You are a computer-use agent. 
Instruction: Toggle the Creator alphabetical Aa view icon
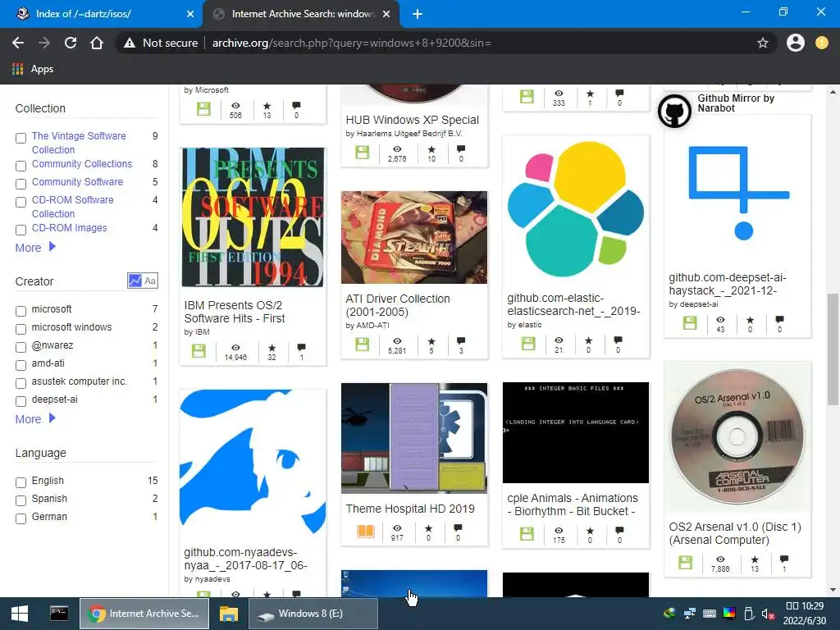pyautogui.click(x=151, y=281)
